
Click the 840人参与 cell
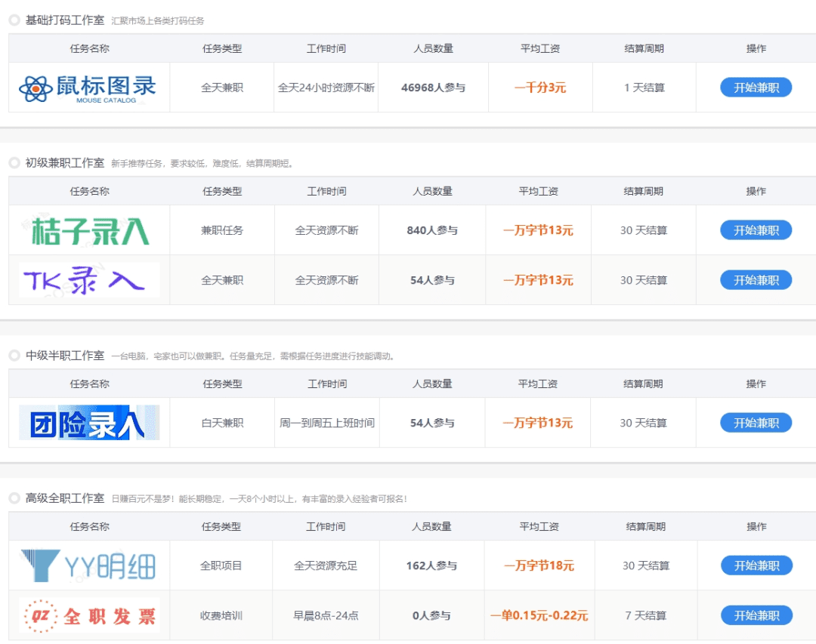432,230
